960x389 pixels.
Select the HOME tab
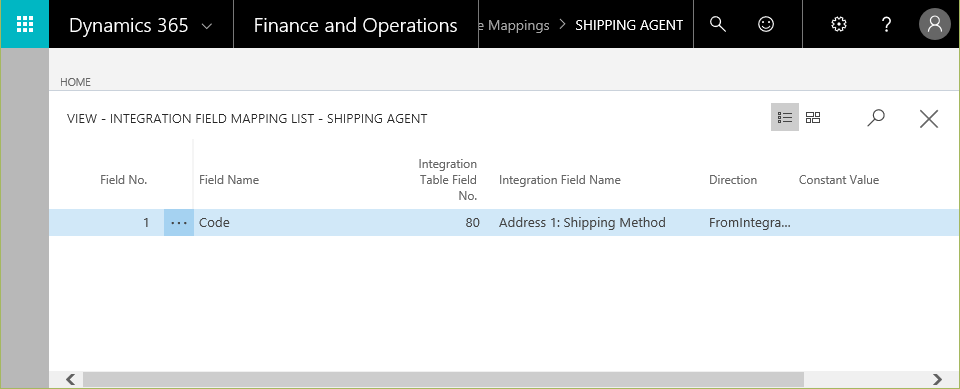(75, 81)
